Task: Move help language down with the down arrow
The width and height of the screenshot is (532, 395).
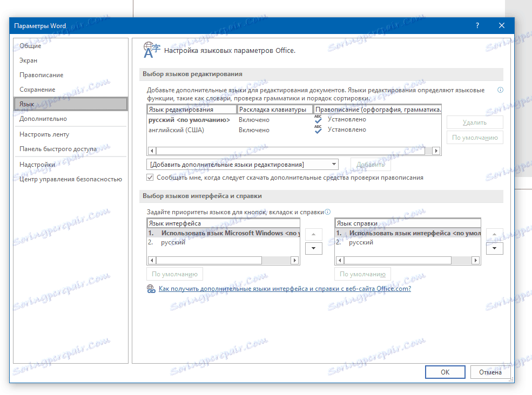Action: point(494,249)
